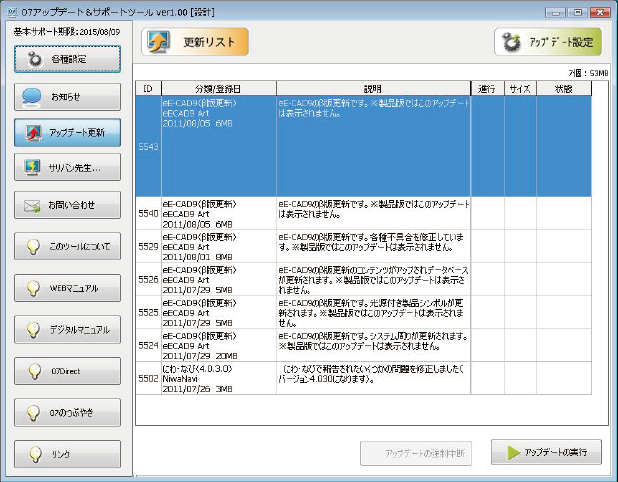Click the 分類/登録日 column header
This screenshot has height=482, width=618.
click(x=218, y=89)
